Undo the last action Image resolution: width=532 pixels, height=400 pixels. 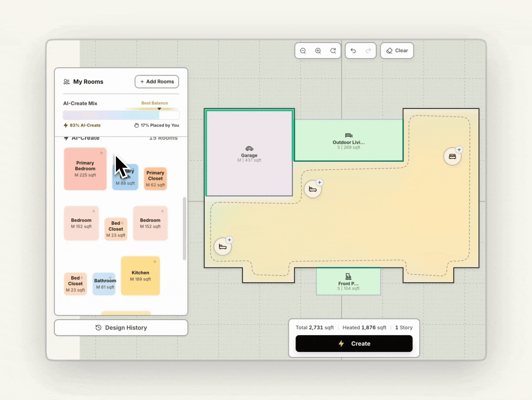[353, 51]
